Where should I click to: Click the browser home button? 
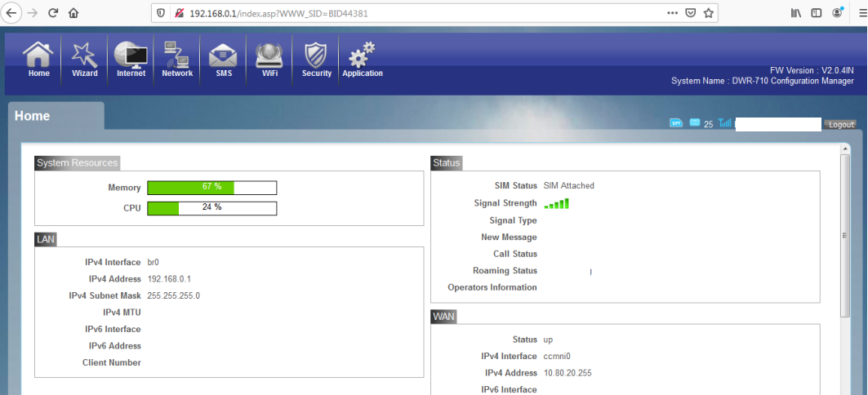(x=73, y=13)
